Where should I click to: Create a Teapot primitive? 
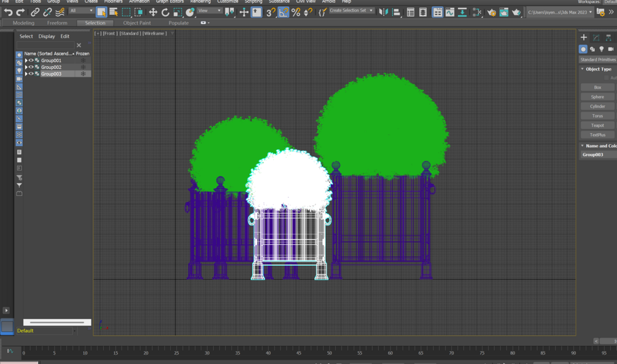tap(597, 125)
